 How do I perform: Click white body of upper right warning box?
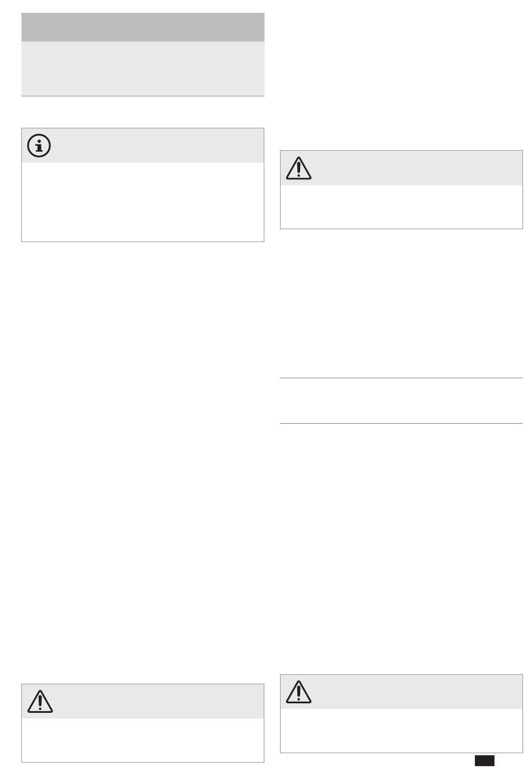[x=401, y=207]
